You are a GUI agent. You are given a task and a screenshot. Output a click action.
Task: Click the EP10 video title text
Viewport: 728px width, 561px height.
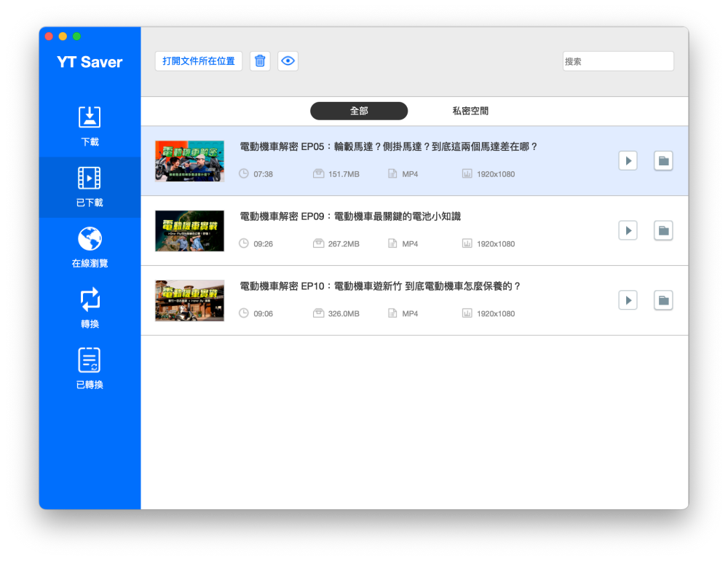[380, 286]
